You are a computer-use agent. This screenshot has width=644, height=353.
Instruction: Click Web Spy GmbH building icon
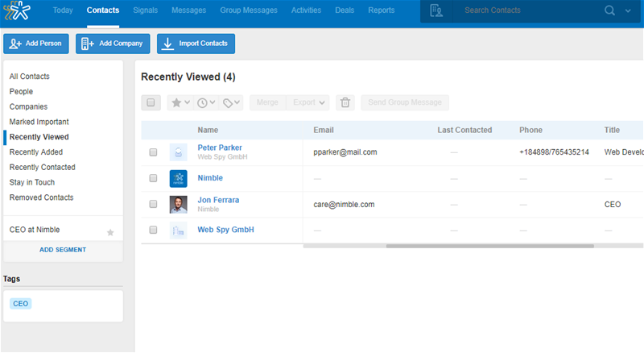tap(179, 230)
